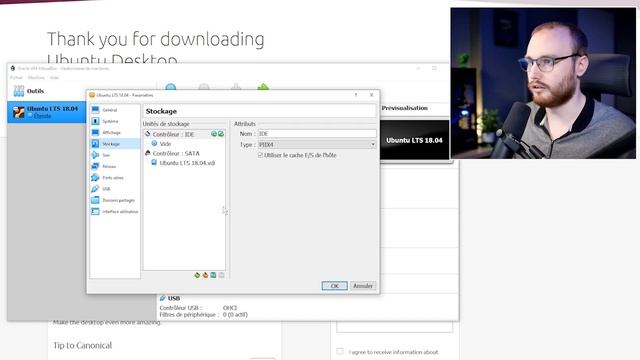Select the Contrôleur : SATA tree row
640x360 pixels.
176,153
